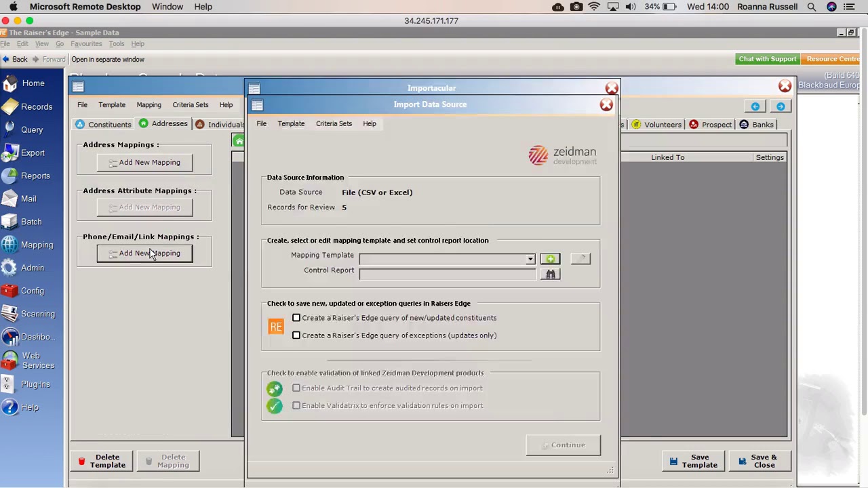Go Back using the toolbar arrow

15,59
